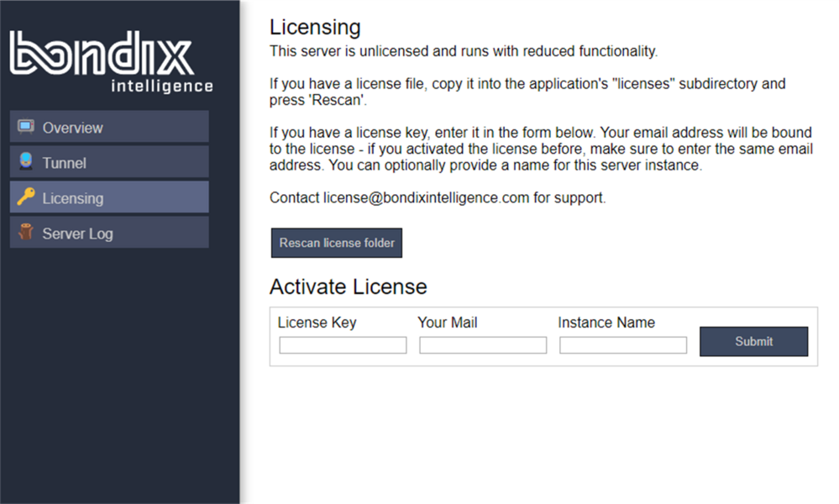Click the Instance Name input field
Screen dimensions: 839x504
622,344
